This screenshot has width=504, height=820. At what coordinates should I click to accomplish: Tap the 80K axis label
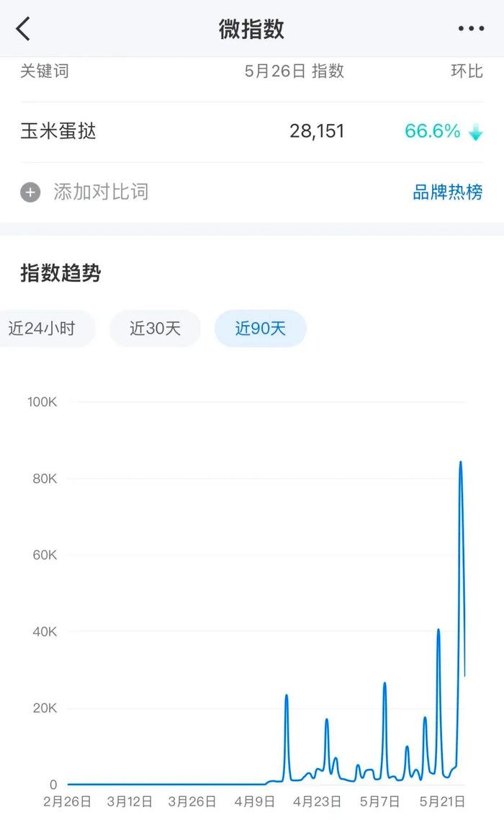coord(45,478)
